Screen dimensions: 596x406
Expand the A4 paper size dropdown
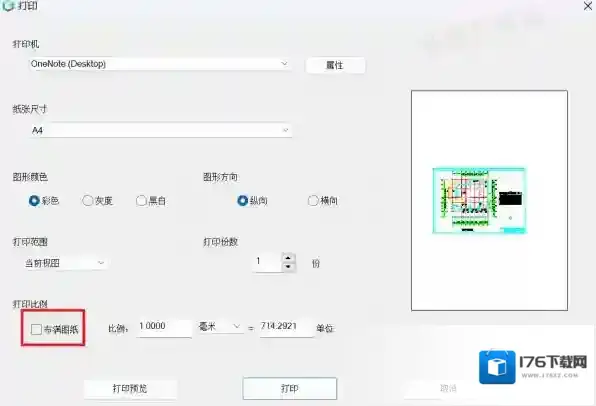coord(160,130)
